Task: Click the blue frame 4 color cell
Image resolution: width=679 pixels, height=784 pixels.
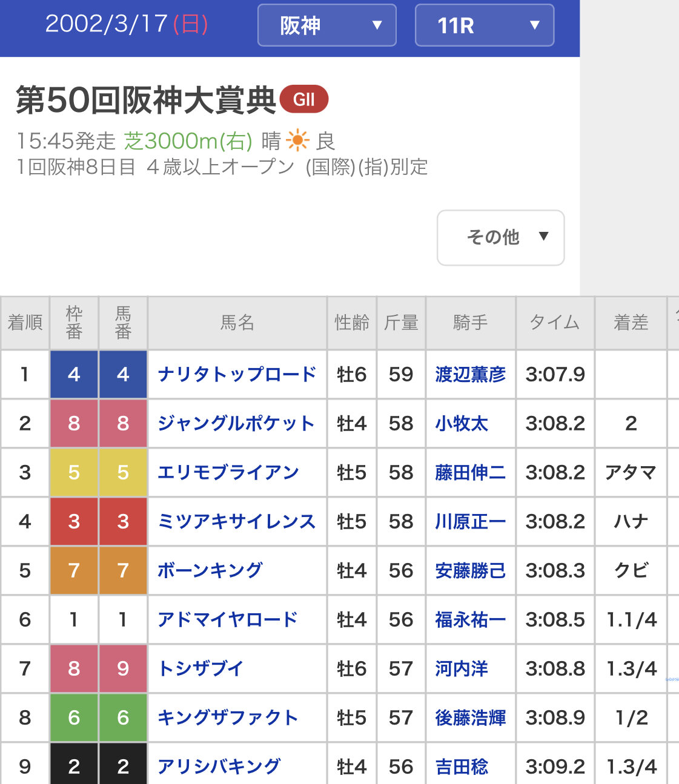Action: point(74,374)
